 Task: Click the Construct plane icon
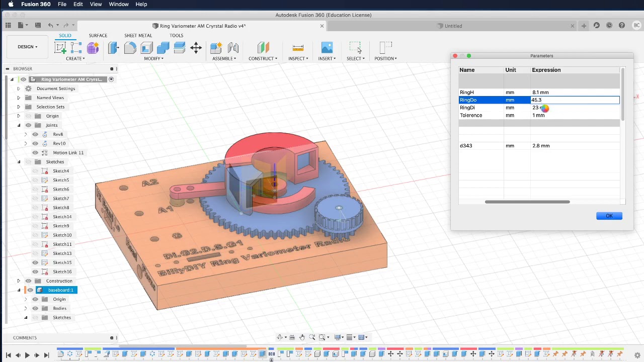pyautogui.click(x=263, y=48)
